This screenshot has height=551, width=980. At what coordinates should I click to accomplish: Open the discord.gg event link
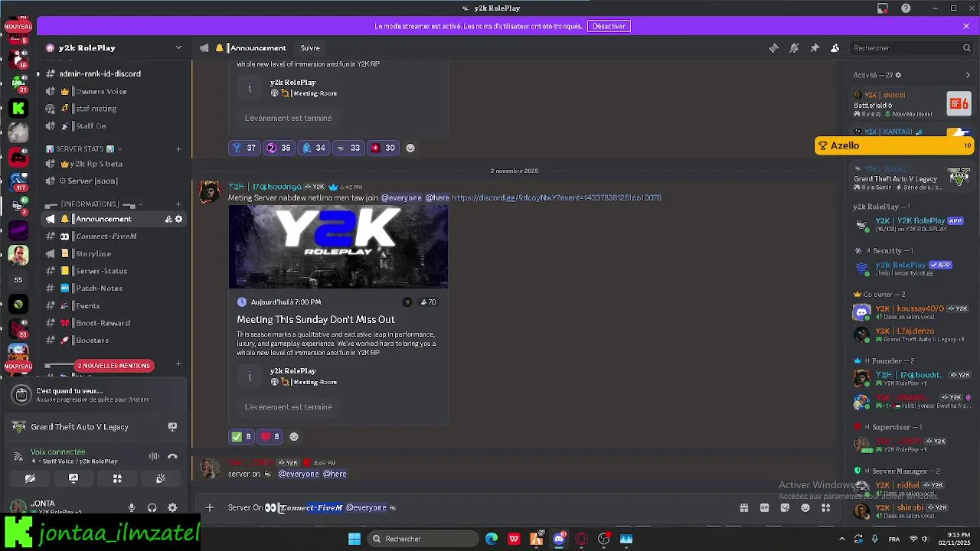(557, 197)
